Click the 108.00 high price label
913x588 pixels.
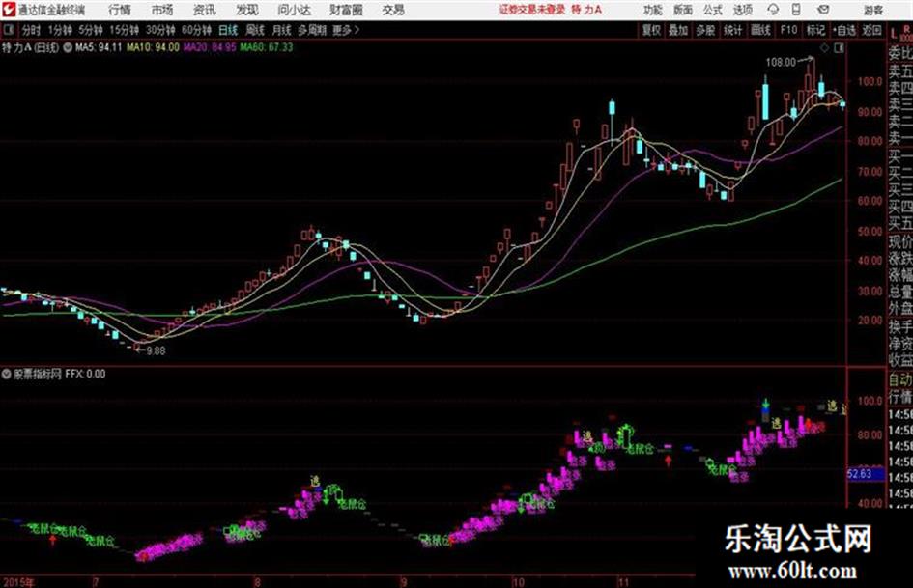781,62
